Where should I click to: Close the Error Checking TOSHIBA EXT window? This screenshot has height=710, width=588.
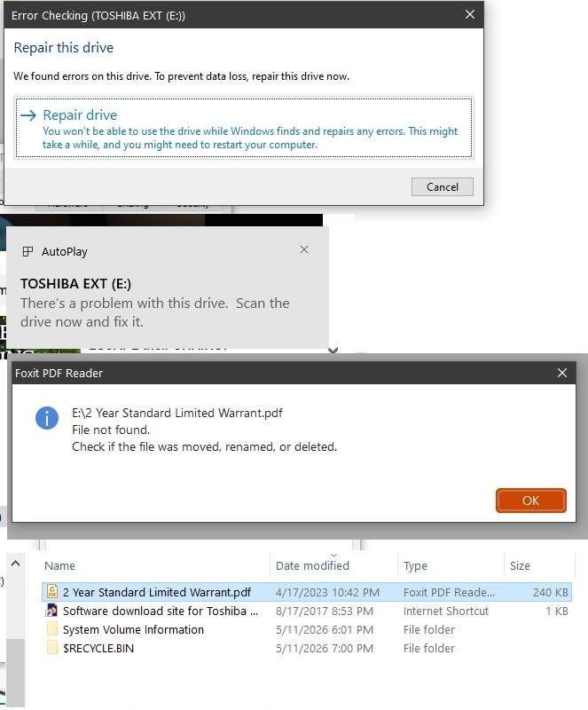point(470,14)
